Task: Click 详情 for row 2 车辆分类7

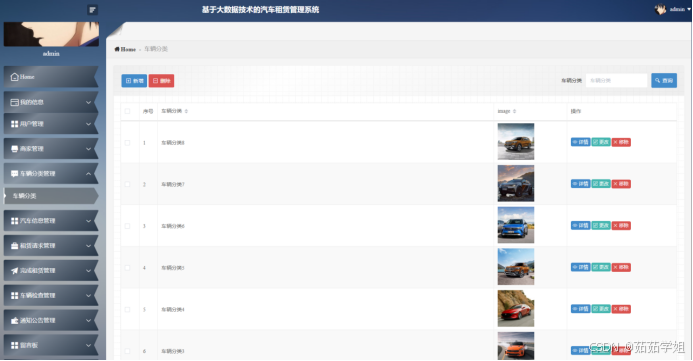Action: click(580, 184)
